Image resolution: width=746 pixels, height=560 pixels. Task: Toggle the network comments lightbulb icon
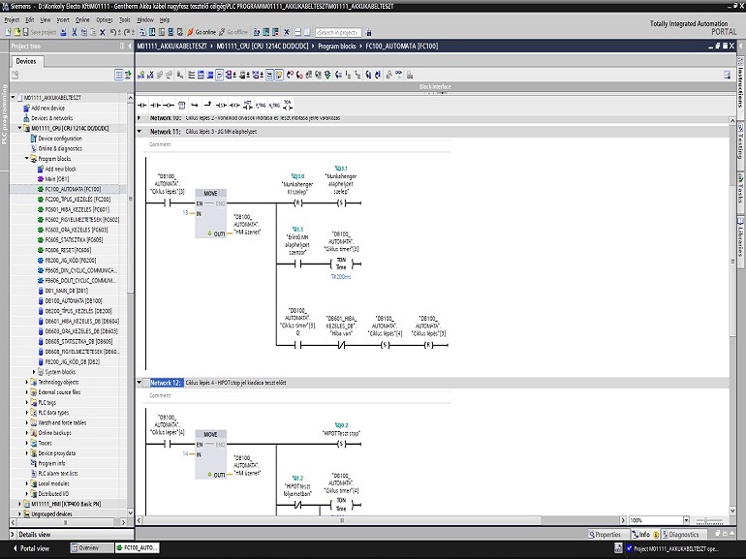pyautogui.click(x=279, y=75)
